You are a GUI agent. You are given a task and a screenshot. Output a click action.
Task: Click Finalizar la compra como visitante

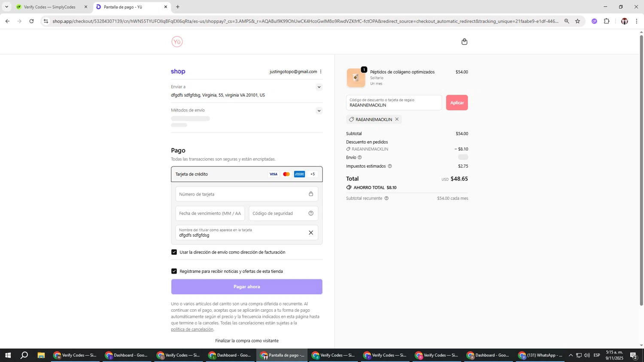click(x=247, y=341)
